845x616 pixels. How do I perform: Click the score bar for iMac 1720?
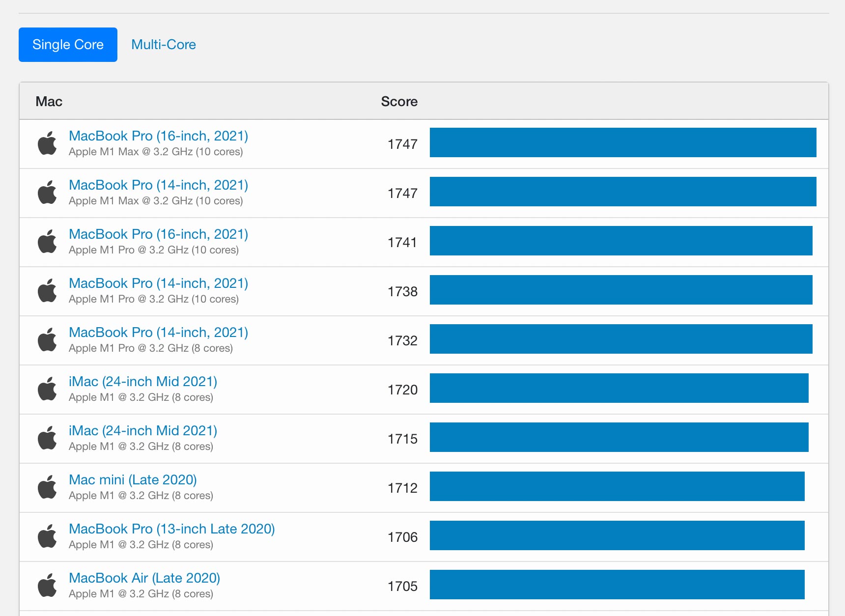pos(619,388)
